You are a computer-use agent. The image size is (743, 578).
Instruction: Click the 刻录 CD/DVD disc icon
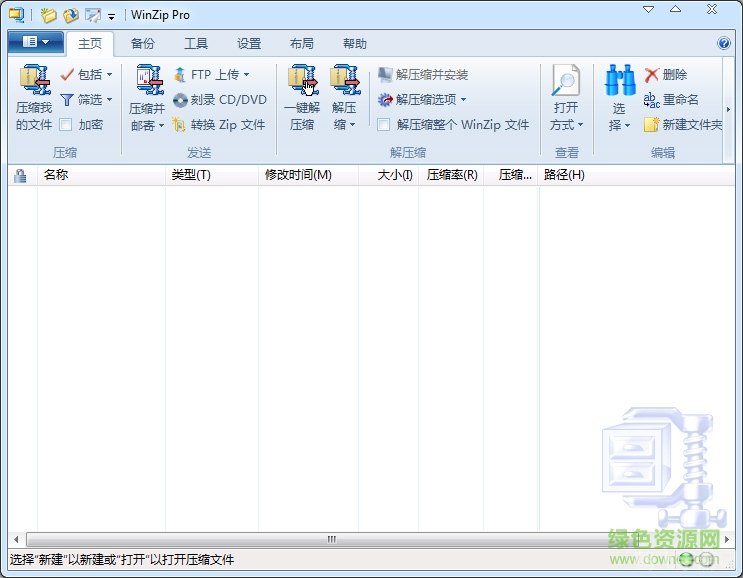pos(180,100)
